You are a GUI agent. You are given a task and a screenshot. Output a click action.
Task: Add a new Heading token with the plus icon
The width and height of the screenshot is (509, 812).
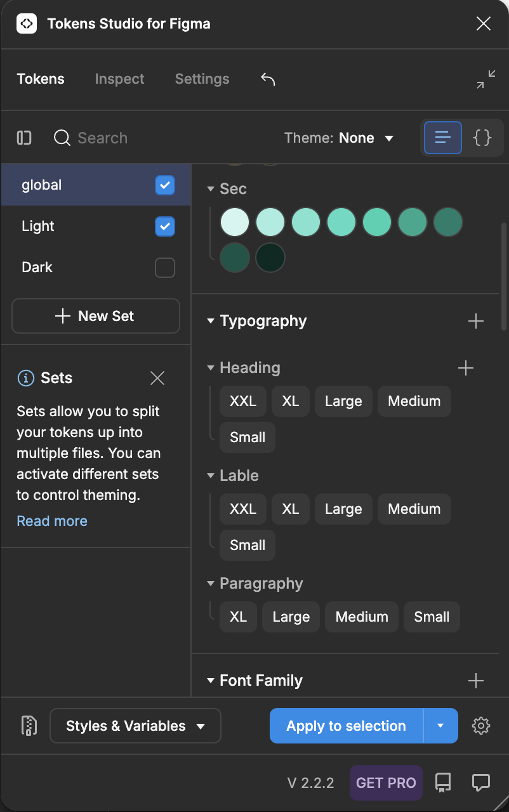coord(466,368)
